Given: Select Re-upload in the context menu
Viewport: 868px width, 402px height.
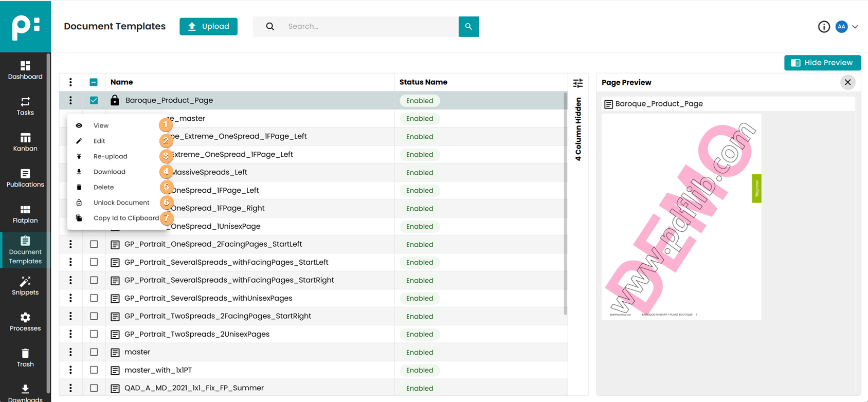Looking at the screenshot, I should pyautogui.click(x=110, y=156).
